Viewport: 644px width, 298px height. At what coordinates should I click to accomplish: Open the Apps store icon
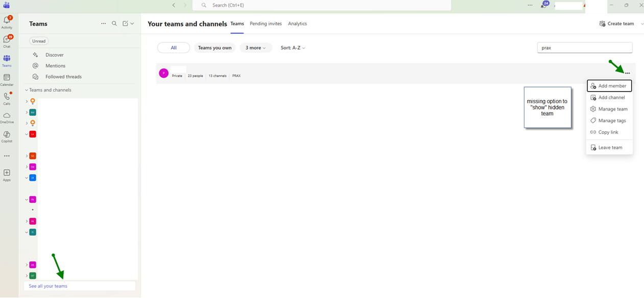point(7,175)
